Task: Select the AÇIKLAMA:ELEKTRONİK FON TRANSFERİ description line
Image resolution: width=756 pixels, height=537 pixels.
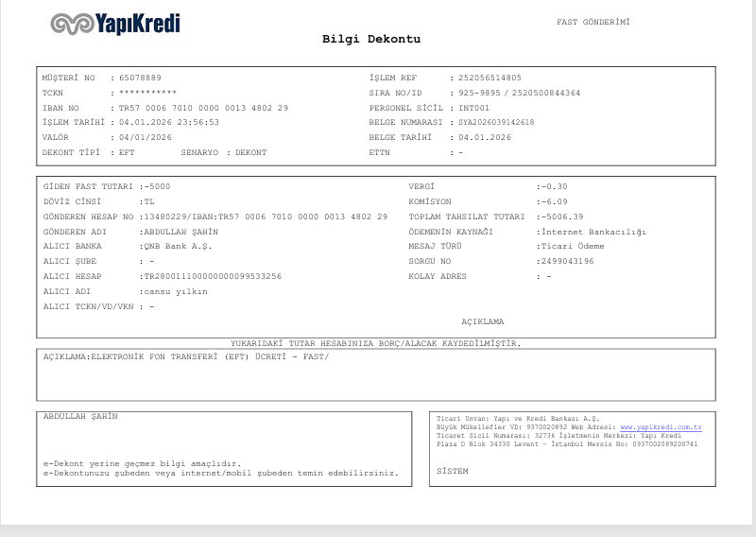Action: (x=186, y=356)
